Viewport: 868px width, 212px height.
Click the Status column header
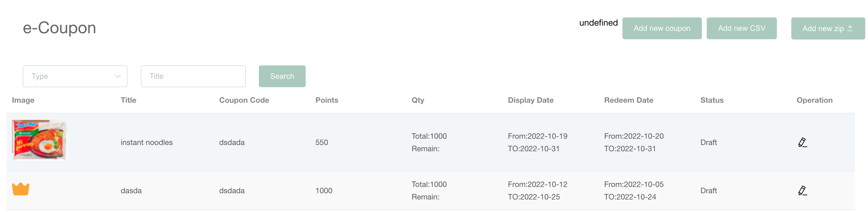[712, 100]
